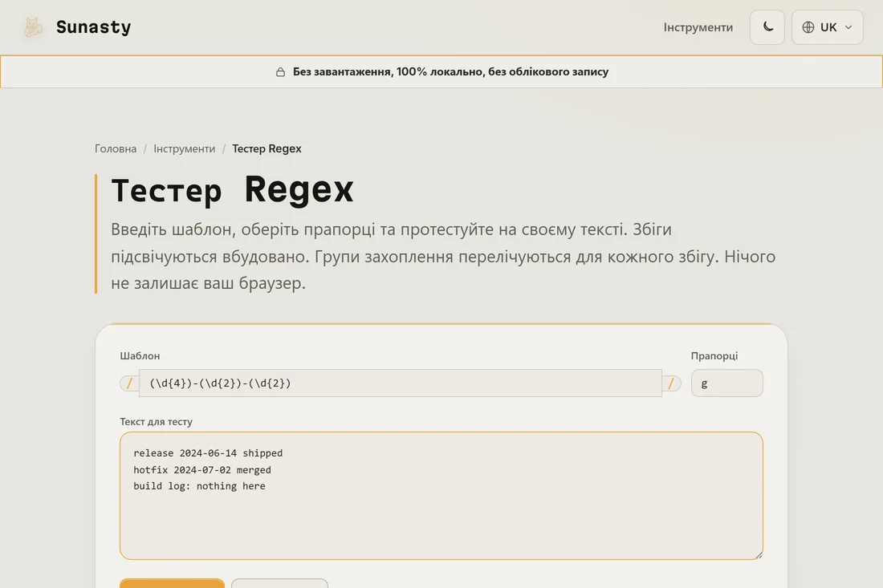Click into the Текст для тесту textarea

(441, 496)
